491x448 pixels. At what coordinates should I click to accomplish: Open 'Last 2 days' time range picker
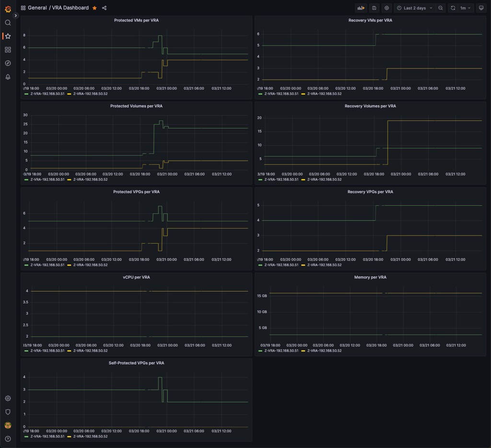(415, 8)
